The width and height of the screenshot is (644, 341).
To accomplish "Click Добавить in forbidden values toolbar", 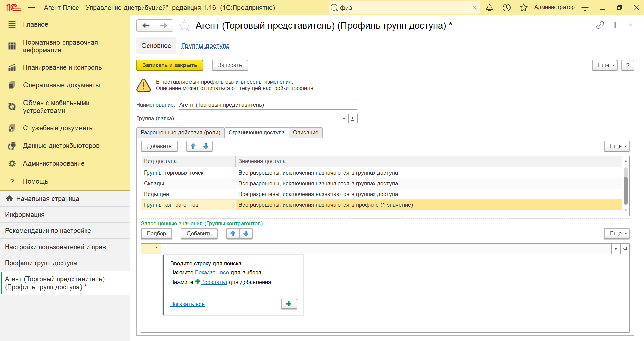I will tap(199, 234).
